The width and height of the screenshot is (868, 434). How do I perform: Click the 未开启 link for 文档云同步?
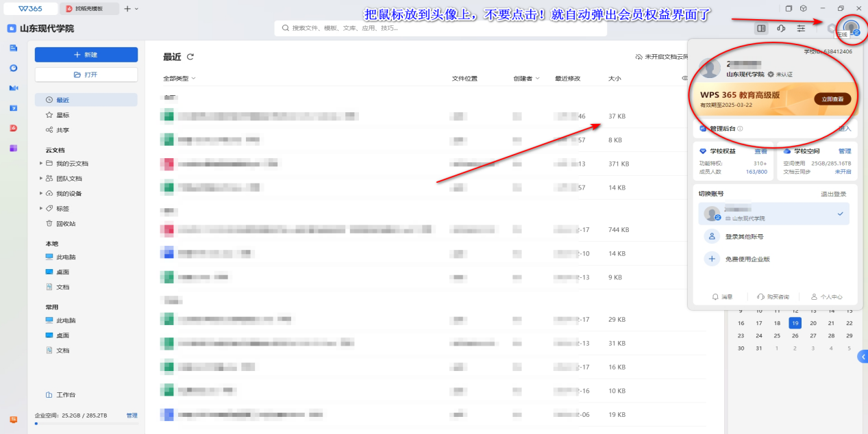coord(843,171)
